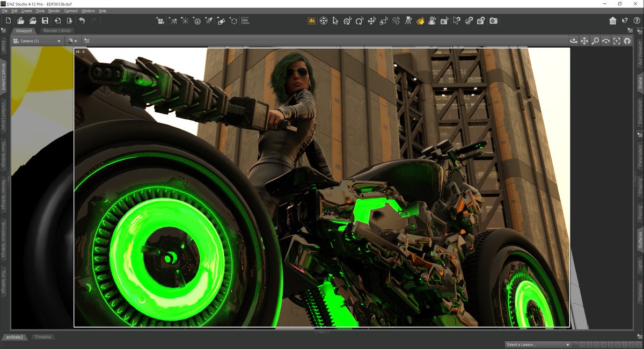Open the help question mark icon
The width and height of the screenshot is (644, 349).
tap(637, 20)
